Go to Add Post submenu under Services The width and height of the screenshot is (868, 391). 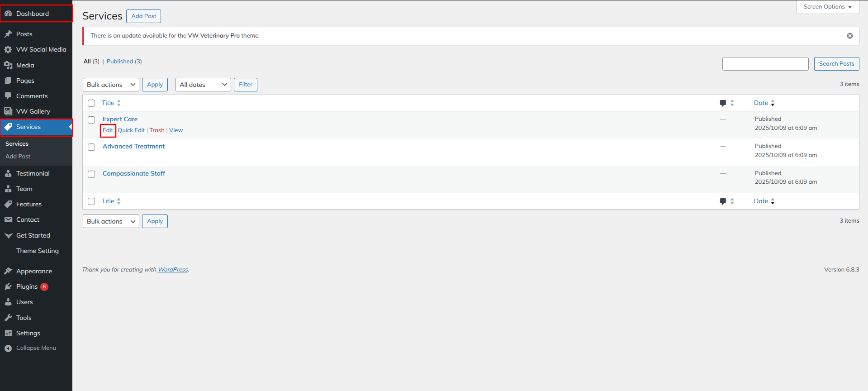(x=18, y=156)
